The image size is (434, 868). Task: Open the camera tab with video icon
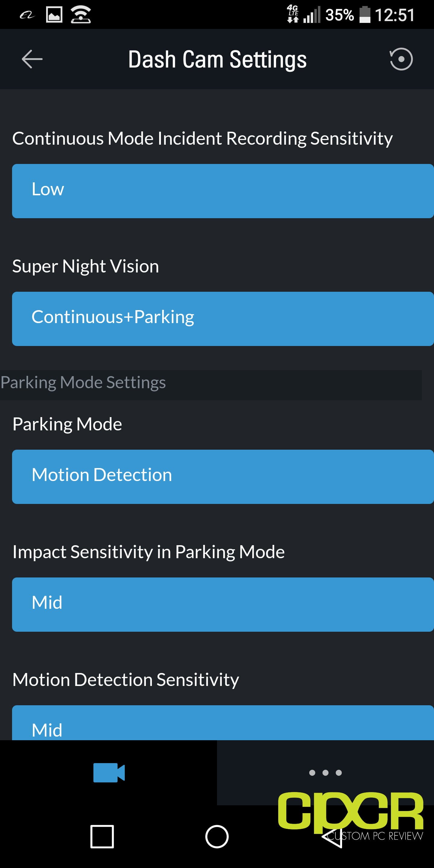tap(109, 772)
